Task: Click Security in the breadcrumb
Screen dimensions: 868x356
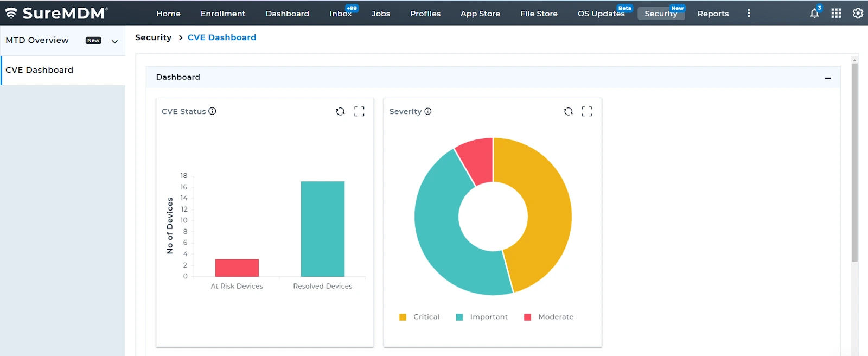Action: tap(153, 37)
